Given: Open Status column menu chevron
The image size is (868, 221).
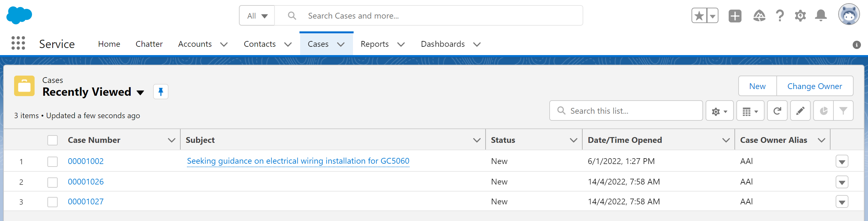Looking at the screenshot, I should click(573, 140).
